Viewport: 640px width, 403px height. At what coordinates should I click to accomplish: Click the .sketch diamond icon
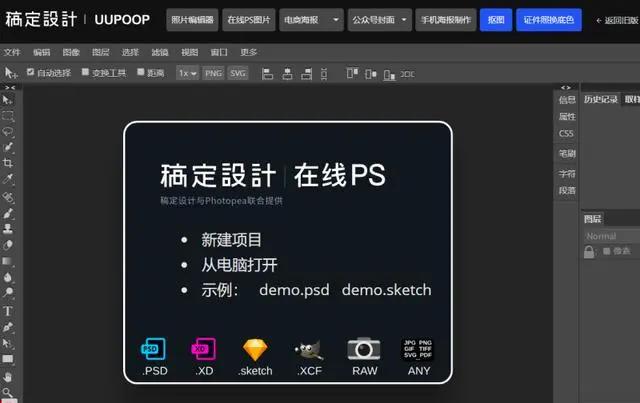(x=255, y=350)
